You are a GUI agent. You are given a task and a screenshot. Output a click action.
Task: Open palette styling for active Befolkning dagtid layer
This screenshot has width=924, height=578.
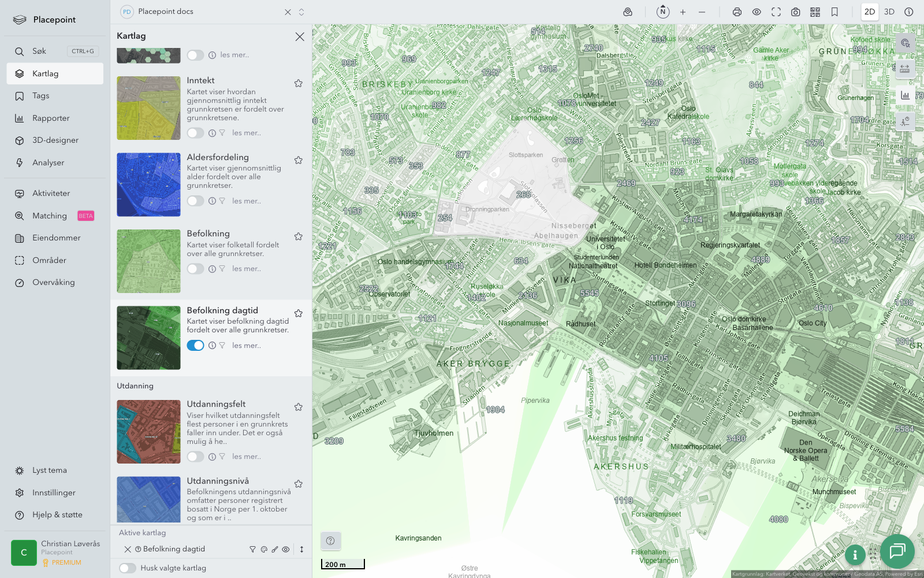click(264, 550)
